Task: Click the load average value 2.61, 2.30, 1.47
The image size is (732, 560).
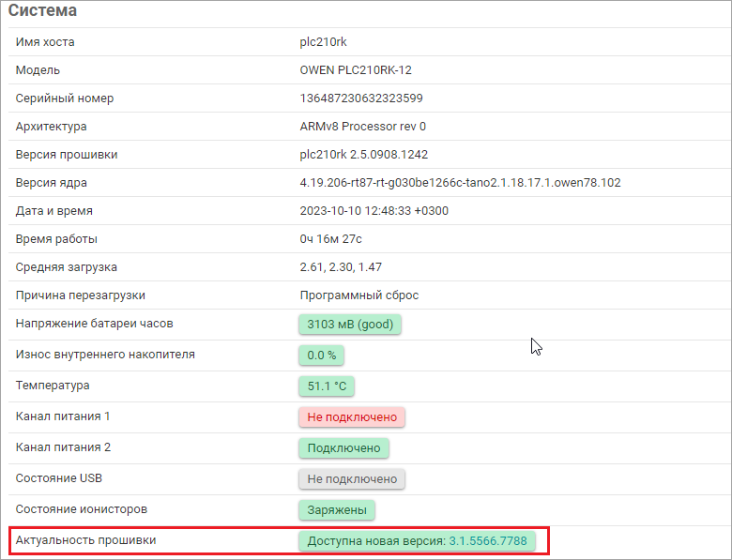Action: click(341, 267)
